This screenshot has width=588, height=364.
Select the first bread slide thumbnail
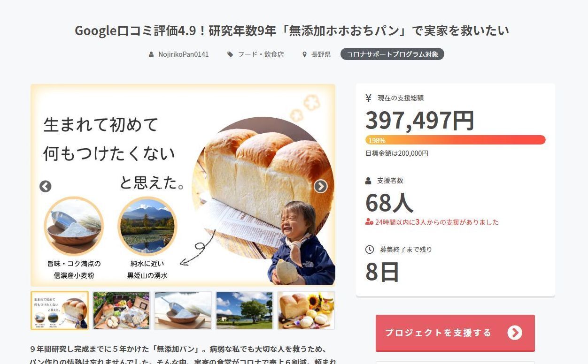pyautogui.click(x=60, y=311)
